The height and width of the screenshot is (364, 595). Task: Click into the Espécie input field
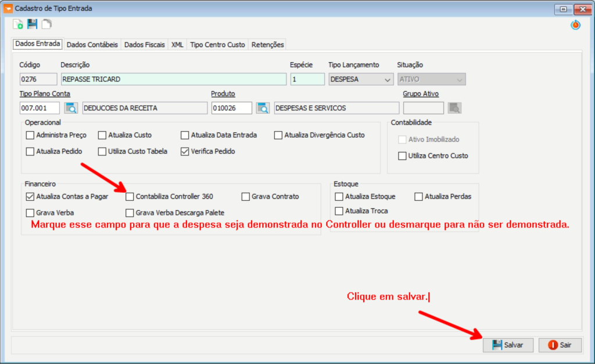[x=307, y=80]
